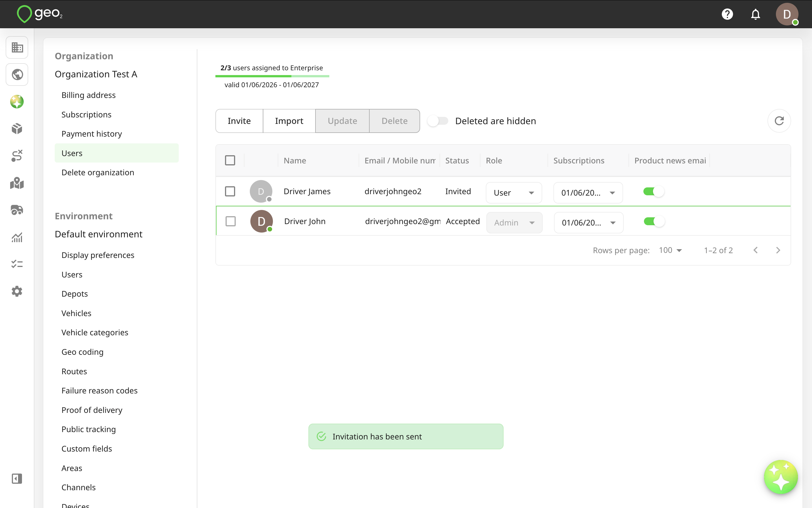Open Driver James role dropdown
812x508 pixels.
click(514, 193)
